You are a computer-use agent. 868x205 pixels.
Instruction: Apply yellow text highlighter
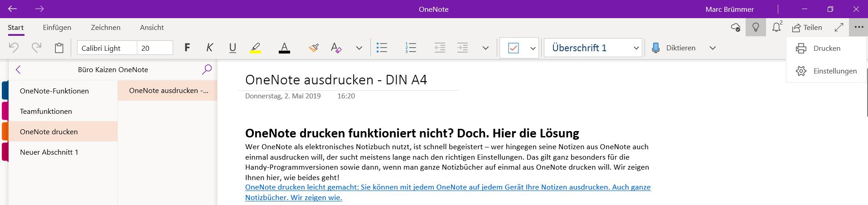(x=256, y=48)
